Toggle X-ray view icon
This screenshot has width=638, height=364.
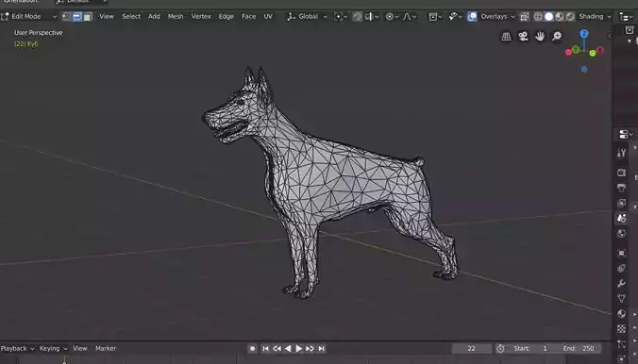click(525, 17)
